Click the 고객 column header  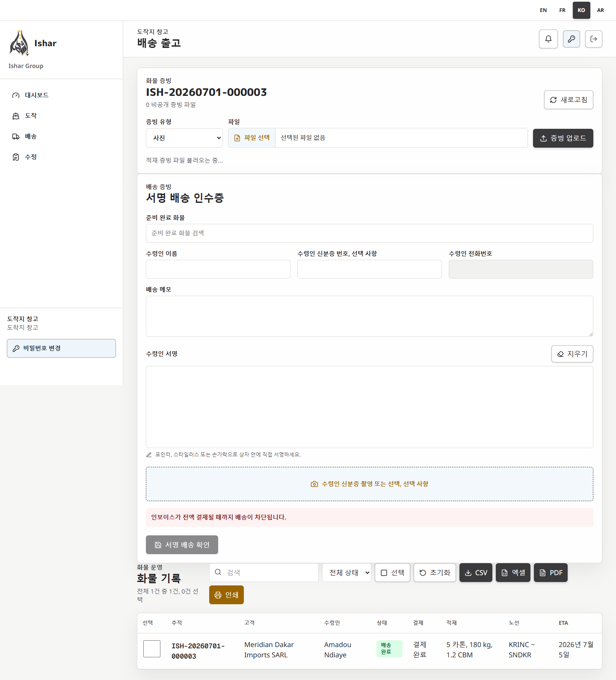tap(249, 623)
